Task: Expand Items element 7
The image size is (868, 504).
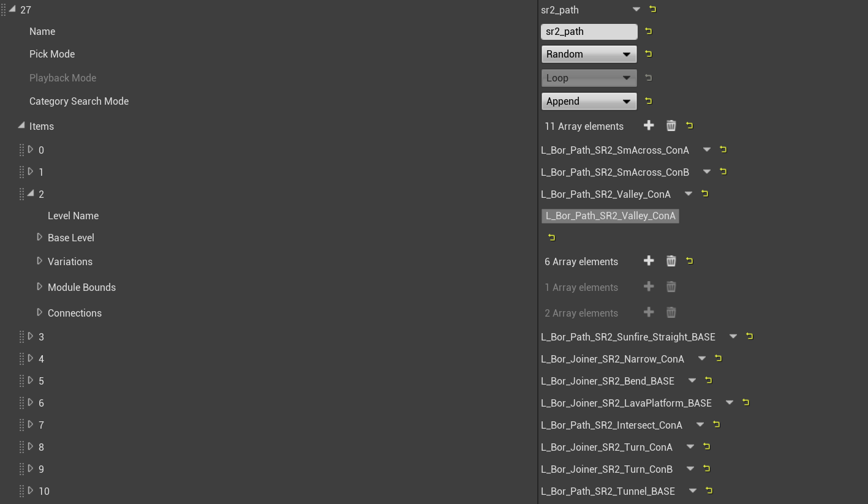Action: pyautogui.click(x=31, y=424)
